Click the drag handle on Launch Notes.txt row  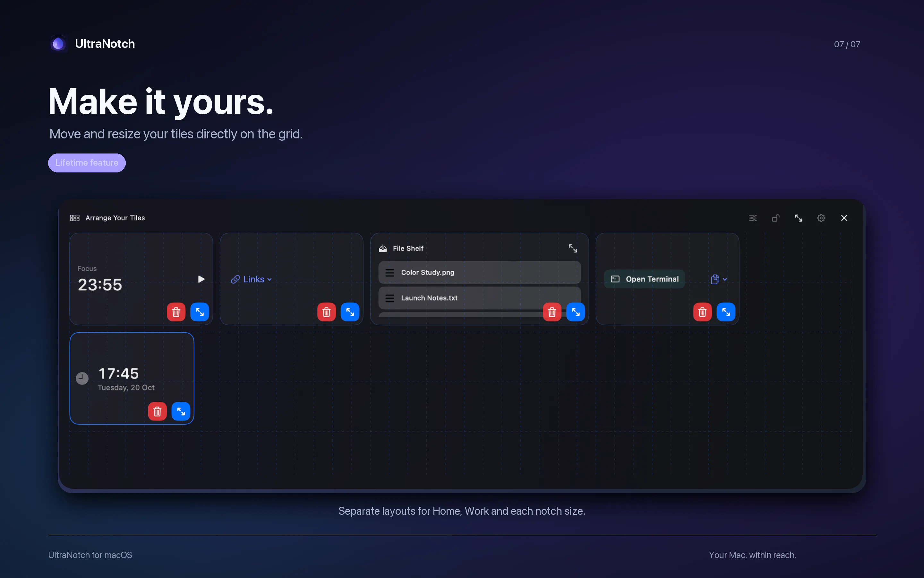point(390,298)
